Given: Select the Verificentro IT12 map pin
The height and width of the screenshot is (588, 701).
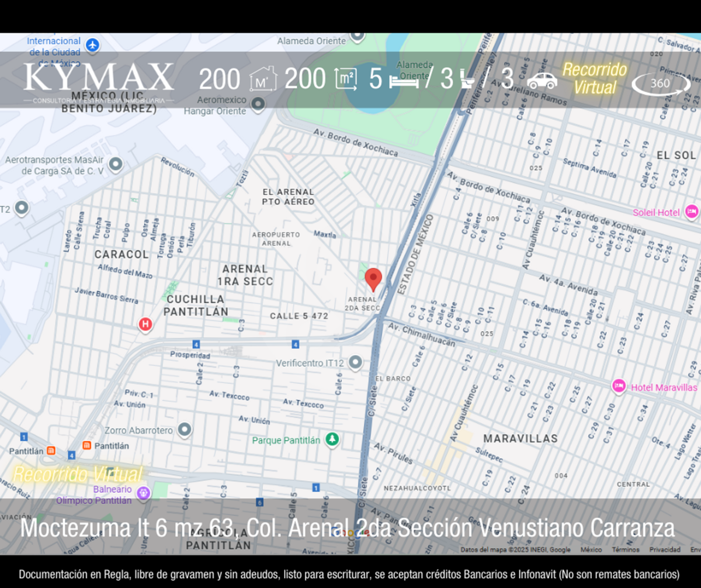Looking at the screenshot, I should point(355,363).
